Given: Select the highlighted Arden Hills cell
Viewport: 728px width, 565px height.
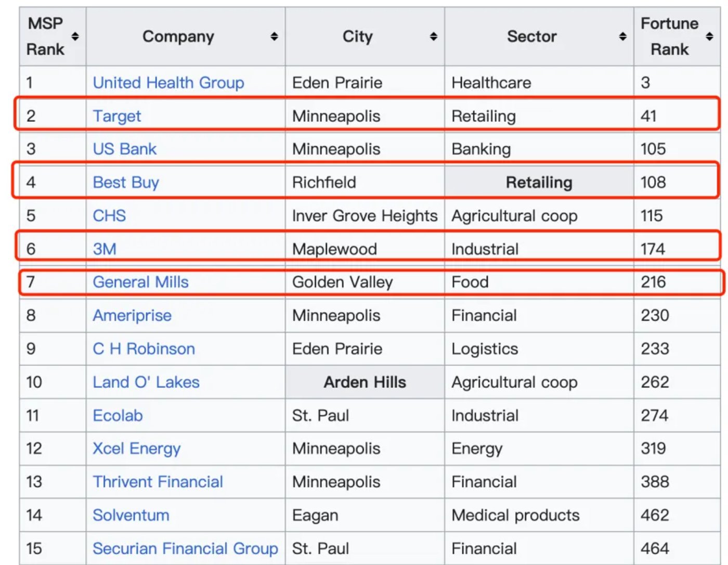Looking at the screenshot, I should click(x=365, y=382).
